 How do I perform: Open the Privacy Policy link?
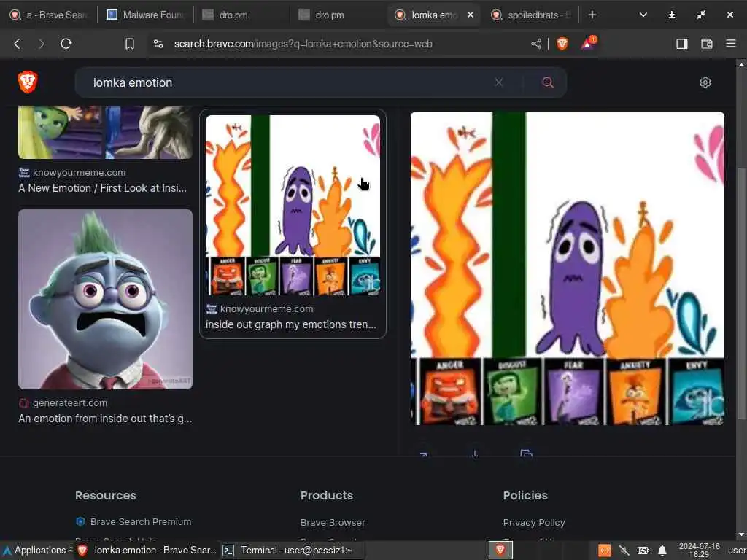point(533,522)
